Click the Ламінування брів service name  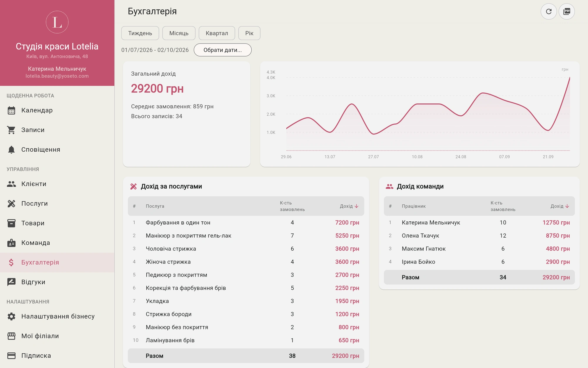click(x=170, y=340)
